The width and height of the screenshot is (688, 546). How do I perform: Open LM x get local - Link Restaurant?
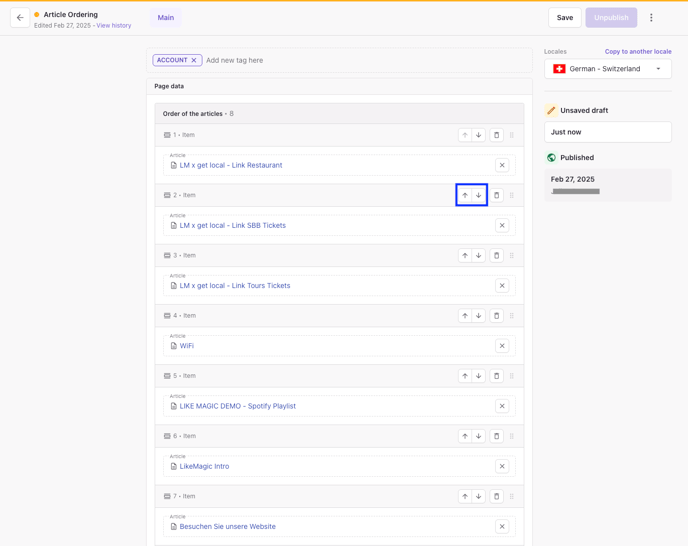(231, 165)
